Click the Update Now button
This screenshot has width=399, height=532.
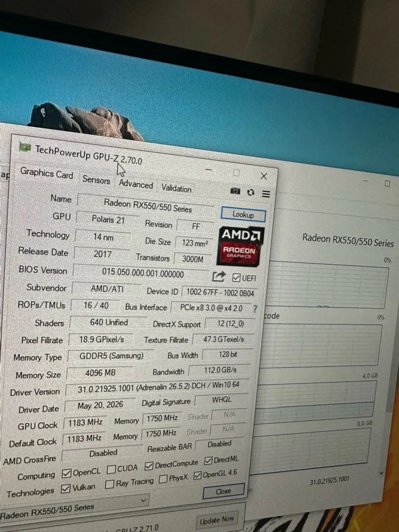pos(217,520)
